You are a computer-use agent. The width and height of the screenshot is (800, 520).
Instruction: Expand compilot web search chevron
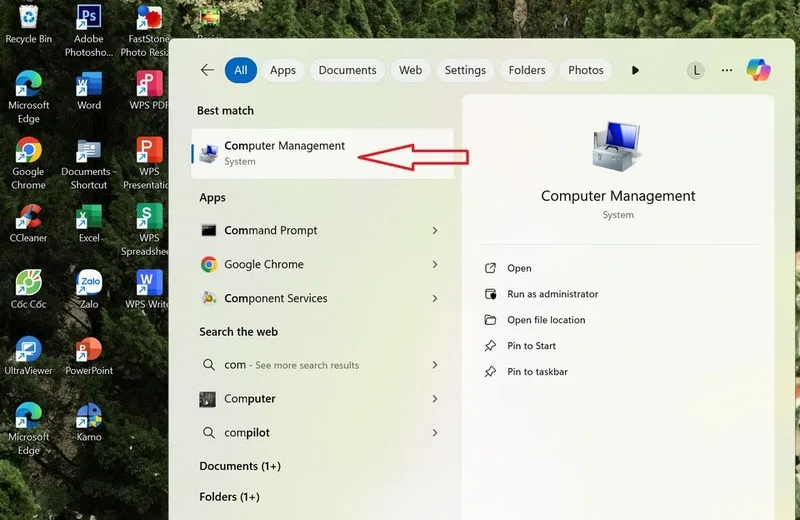coord(435,433)
